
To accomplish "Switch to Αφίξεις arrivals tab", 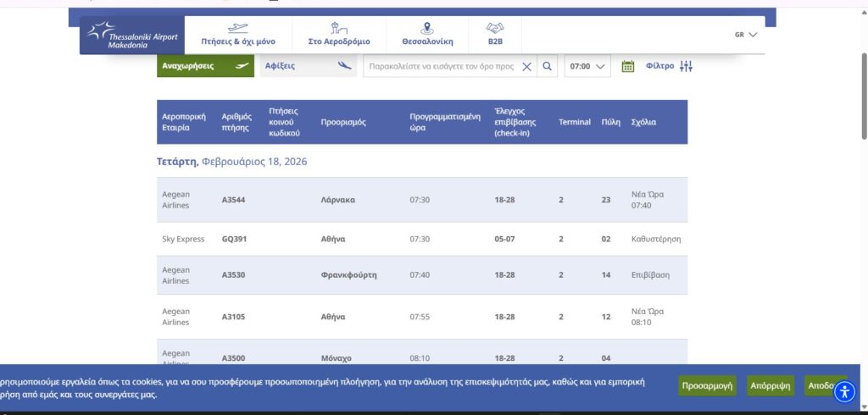I will pos(308,66).
